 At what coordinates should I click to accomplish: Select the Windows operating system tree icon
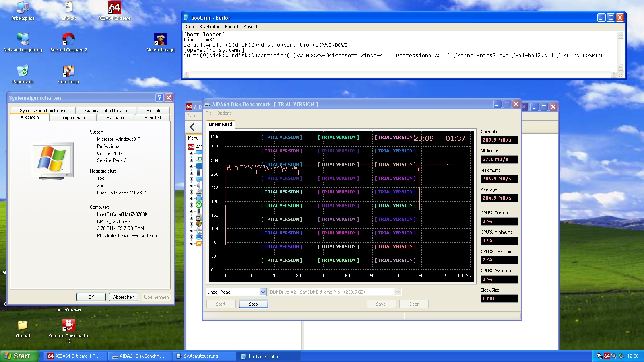(198, 166)
